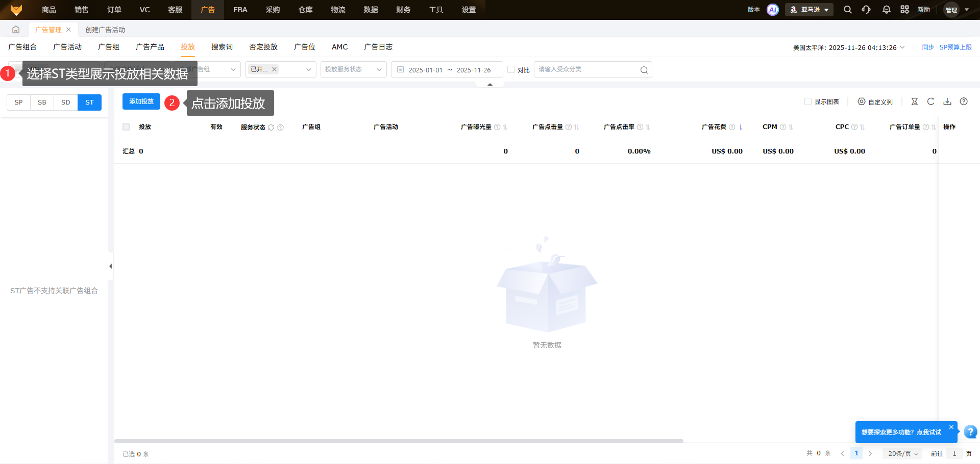The height and width of the screenshot is (464, 980).
Task: Open the AI assistant icon
Action: [773, 10]
